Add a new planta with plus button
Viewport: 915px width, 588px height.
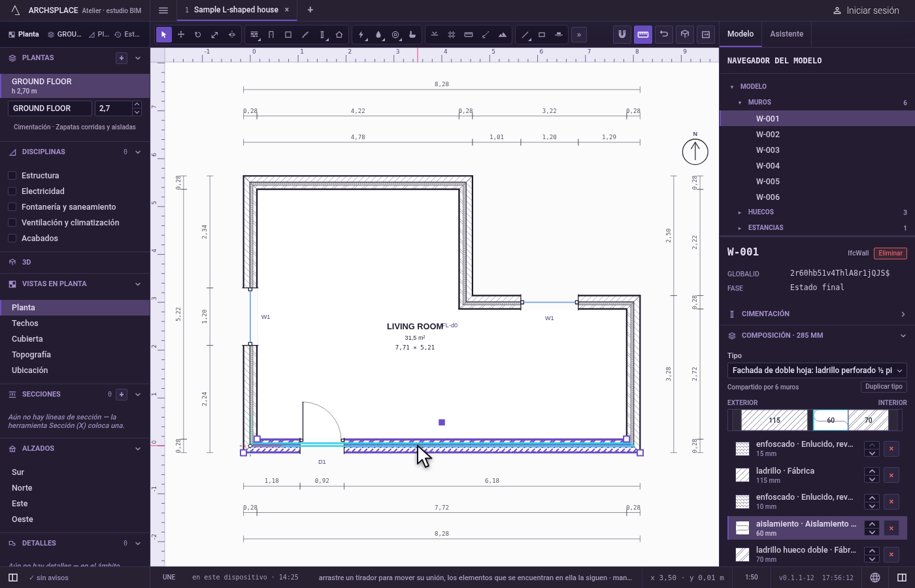point(122,58)
